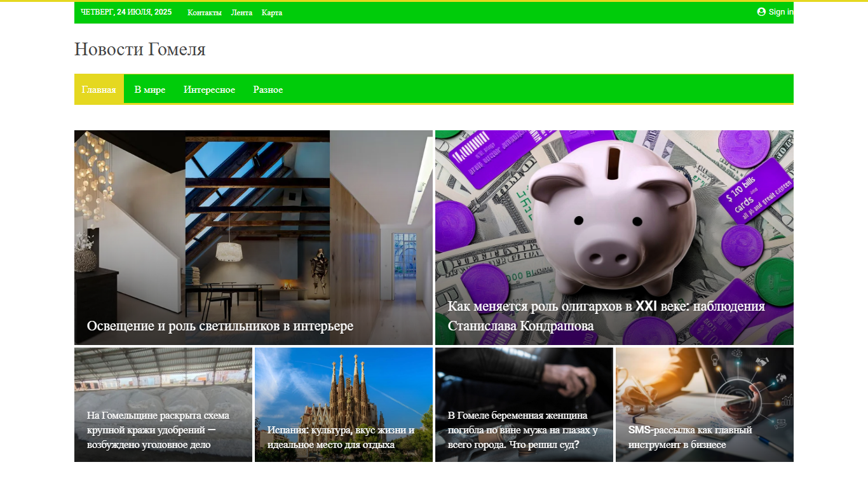Open the Карта link
This screenshot has width=868, height=488.
pyautogui.click(x=272, y=13)
